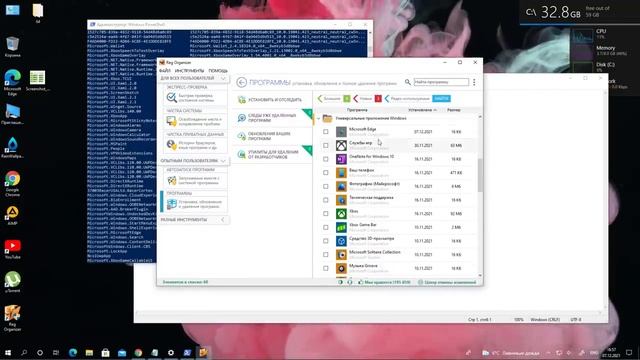Open the 'Like' link in status bar

pyautogui.click(x=387, y=282)
